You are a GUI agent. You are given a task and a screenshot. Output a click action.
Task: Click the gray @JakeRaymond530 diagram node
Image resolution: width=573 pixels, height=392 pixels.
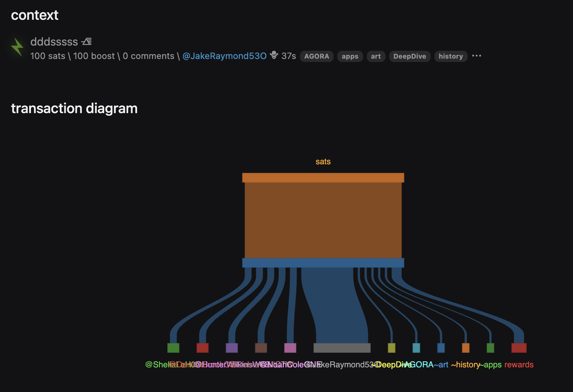point(342,348)
